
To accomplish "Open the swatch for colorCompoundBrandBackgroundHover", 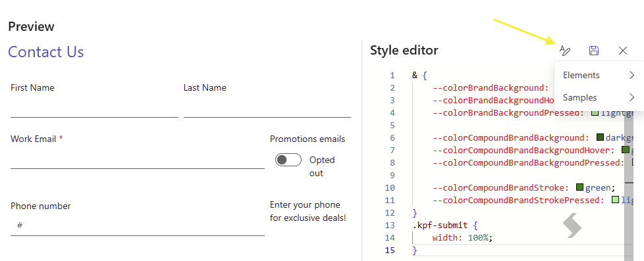I will click(x=626, y=150).
